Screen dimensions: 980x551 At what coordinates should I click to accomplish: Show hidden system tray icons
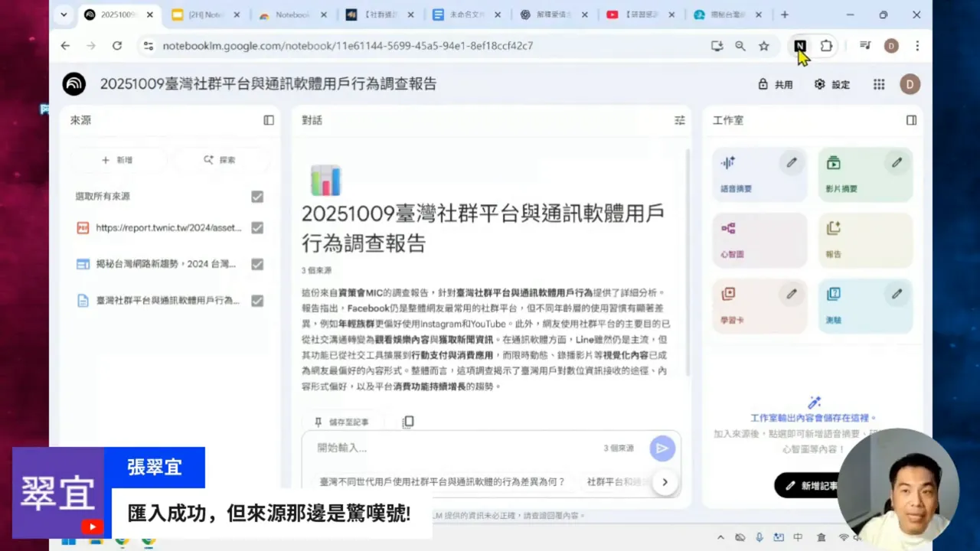(720, 538)
